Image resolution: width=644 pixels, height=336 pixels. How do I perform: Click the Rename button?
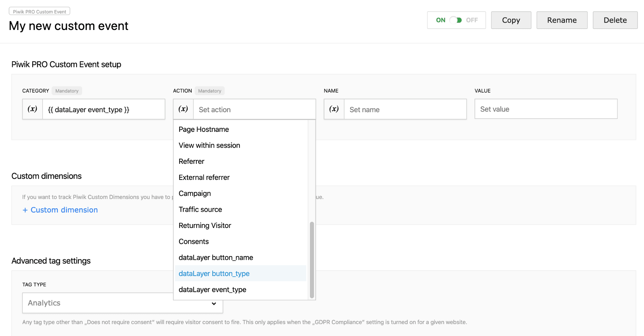[x=562, y=20]
